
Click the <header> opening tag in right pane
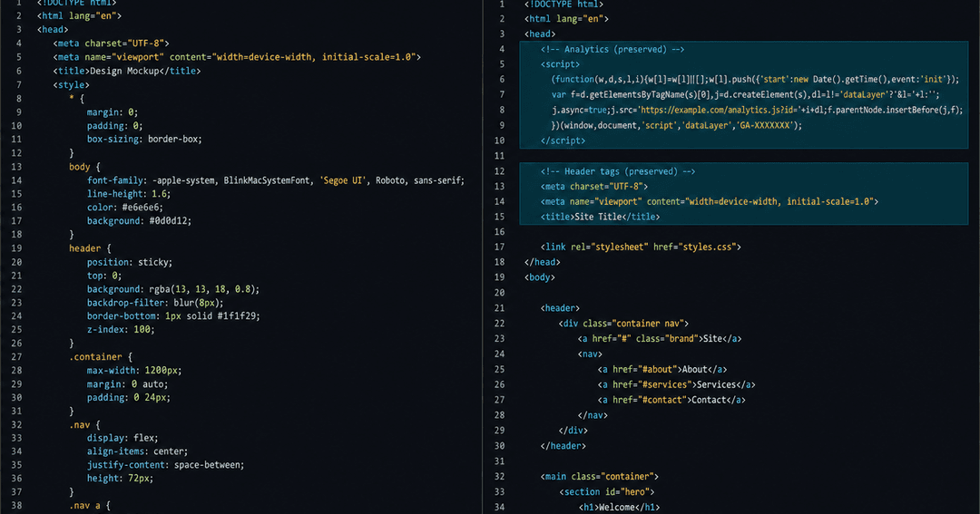pos(560,308)
